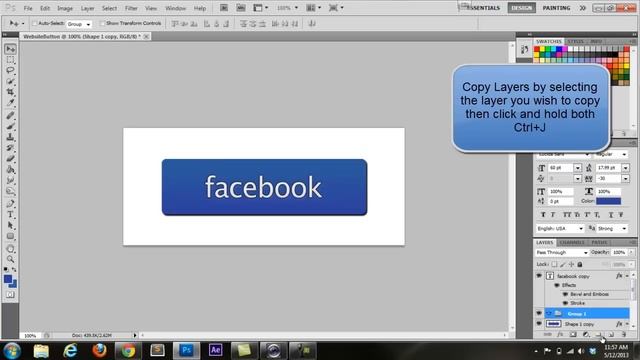Image resolution: width=640 pixels, height=360 pixels.
Task: Select the History Brush tool
Action: pyautogui.click(x=10, y=148)
